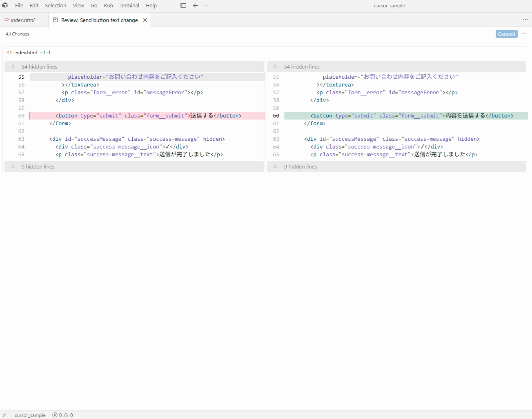Close the Review: Send button text change tab
This screenshot has width=532, height=419.
[145, 20]
